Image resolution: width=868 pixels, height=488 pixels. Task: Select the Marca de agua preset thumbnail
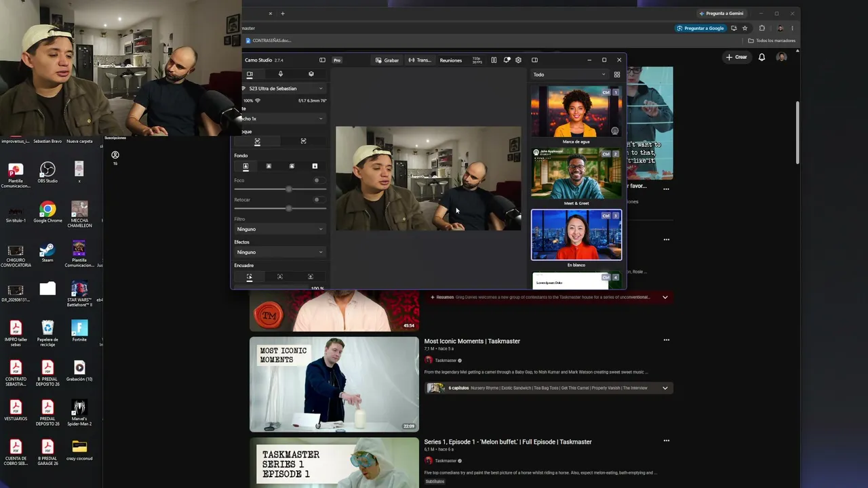click(x=576, y=112)
